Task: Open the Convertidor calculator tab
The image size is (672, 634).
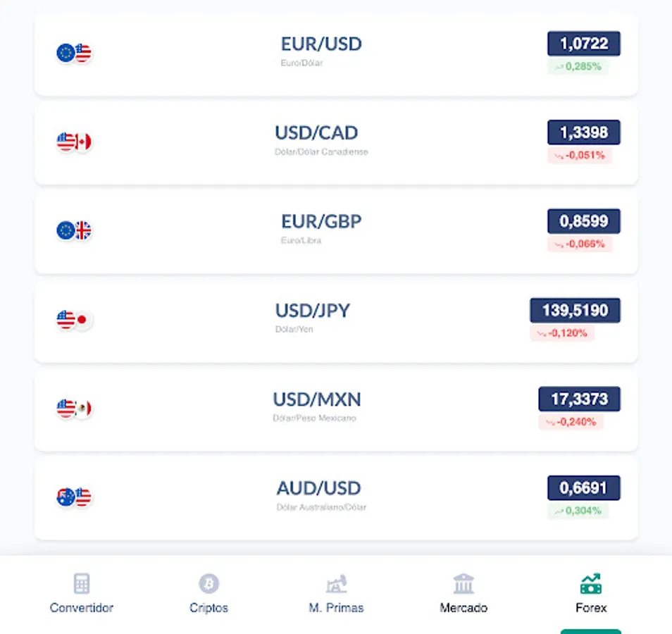Action: tap(82, 584)
